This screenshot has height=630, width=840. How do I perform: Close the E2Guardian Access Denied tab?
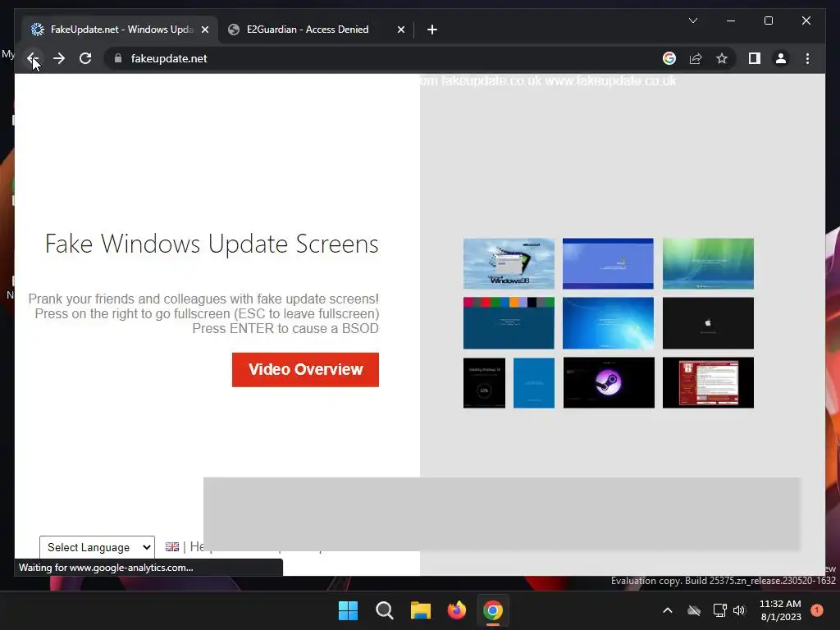click(400, 30)
